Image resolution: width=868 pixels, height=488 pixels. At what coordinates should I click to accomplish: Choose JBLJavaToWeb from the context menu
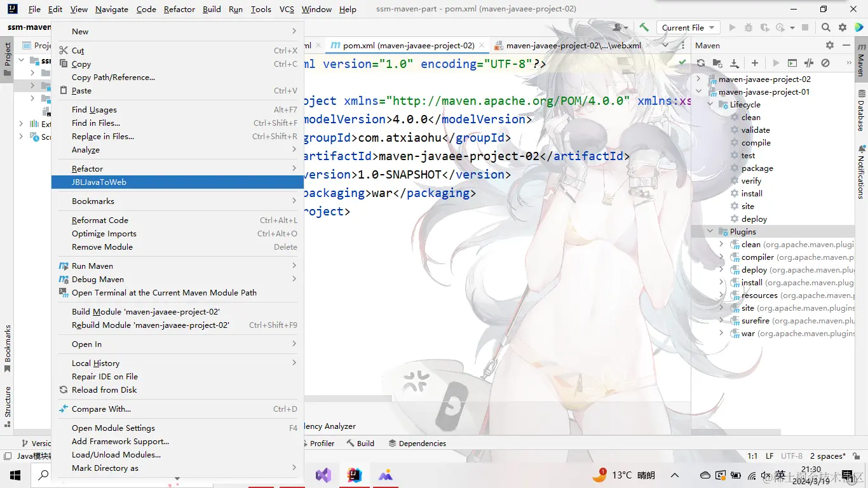click(x=178, y=182)
